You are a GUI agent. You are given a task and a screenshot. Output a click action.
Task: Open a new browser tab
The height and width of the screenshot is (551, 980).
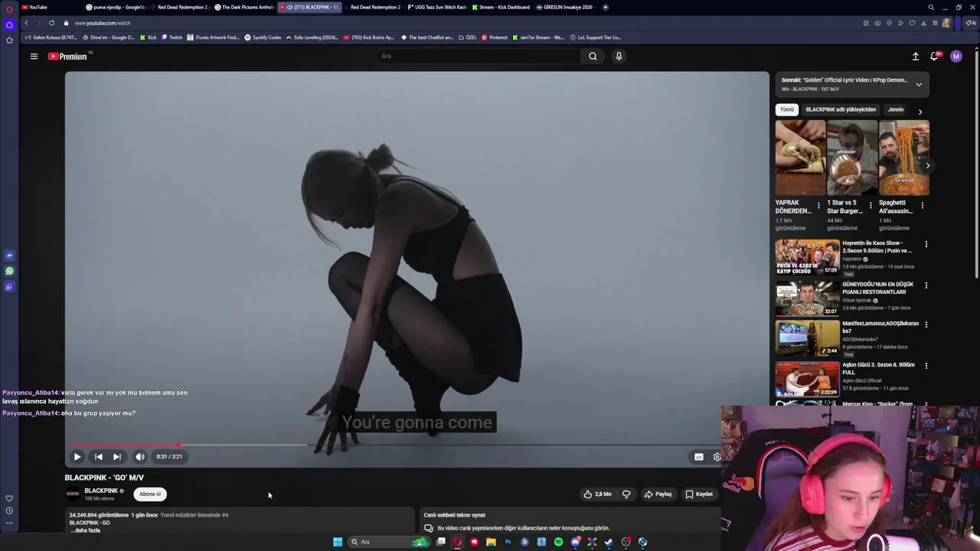(606, 7)
